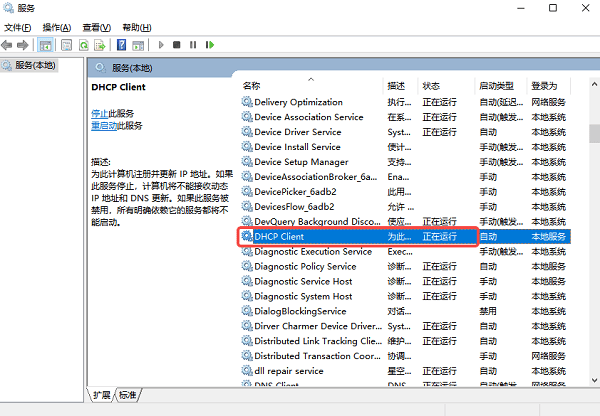Screen dimensions: 600x416
Task: Open the 操作(A) menu
Action: click(x=57, y=27)
